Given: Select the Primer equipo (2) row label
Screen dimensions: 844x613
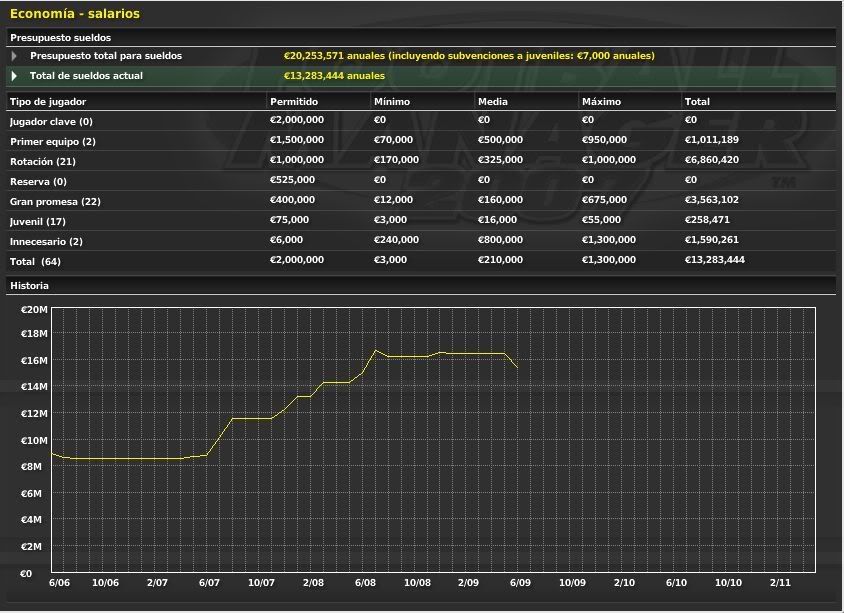Looking at the screenshot, I should tap(53, 142).
